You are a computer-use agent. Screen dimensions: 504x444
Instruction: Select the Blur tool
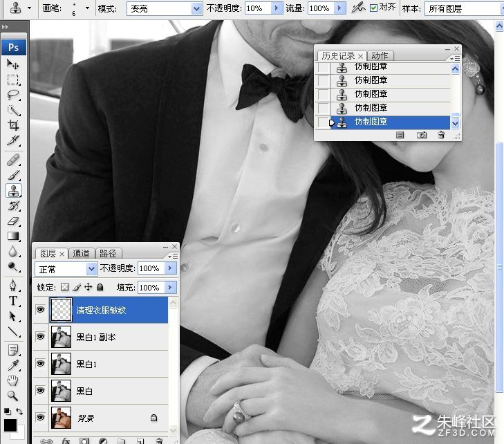(x=13, y=252)
